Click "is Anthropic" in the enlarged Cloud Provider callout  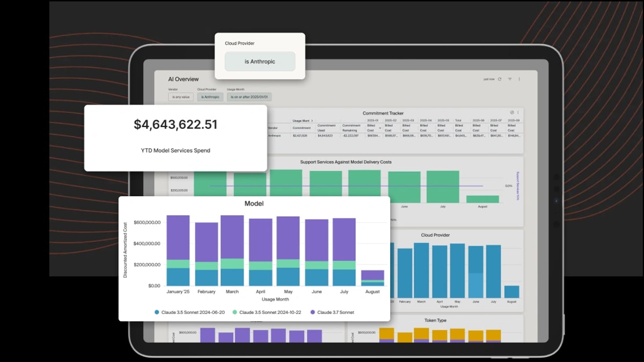(x=260, y=62)
